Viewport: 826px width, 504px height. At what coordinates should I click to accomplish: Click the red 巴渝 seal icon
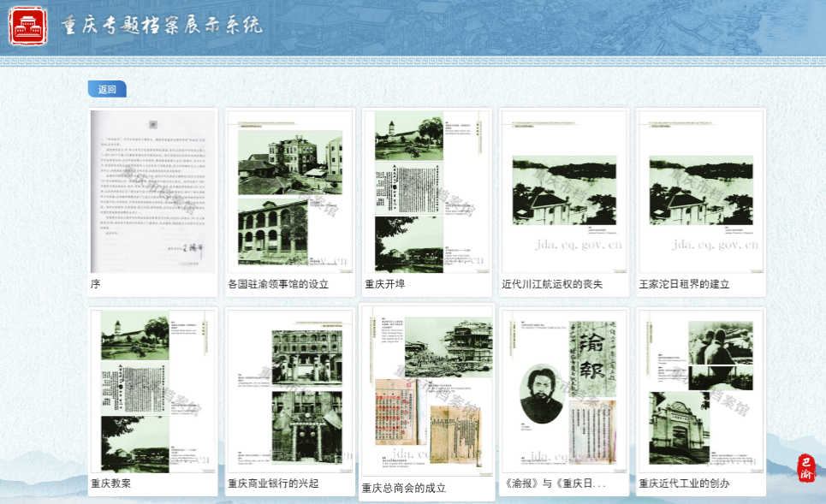click(805, 468)
